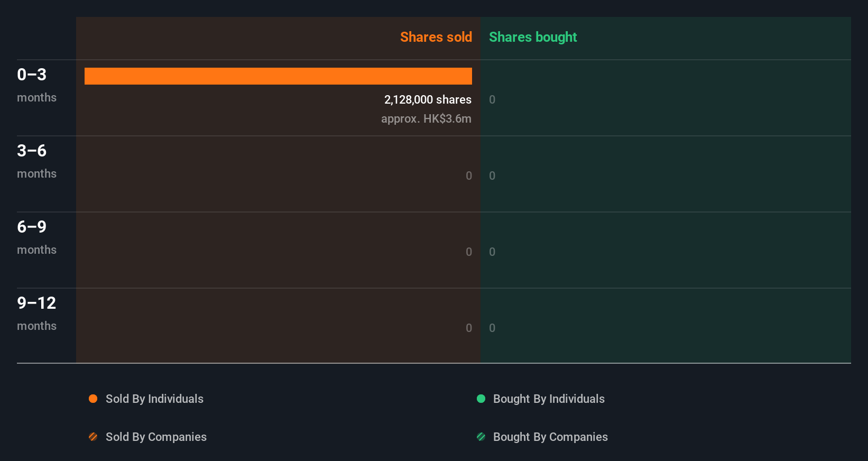Select the "Shares sold" column header
868x461 pixels.
click(x=436, y=37)
